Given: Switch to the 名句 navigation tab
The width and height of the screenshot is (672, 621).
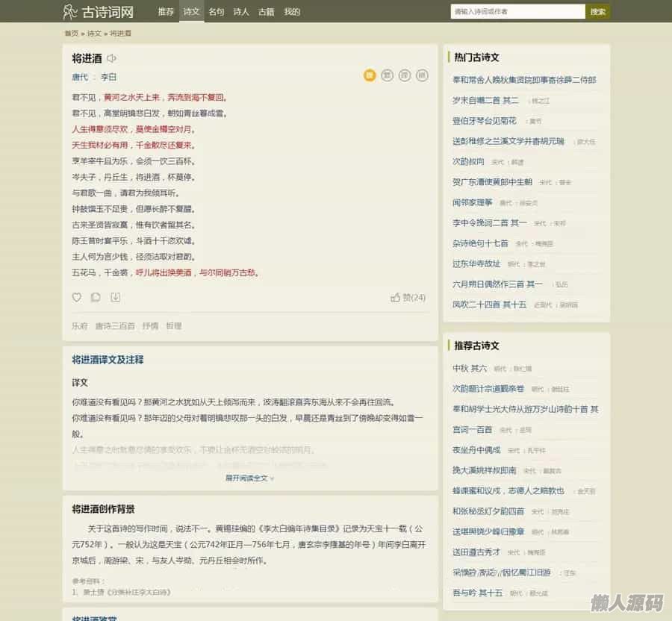Looking at the screenshot, I should [216, 12].
